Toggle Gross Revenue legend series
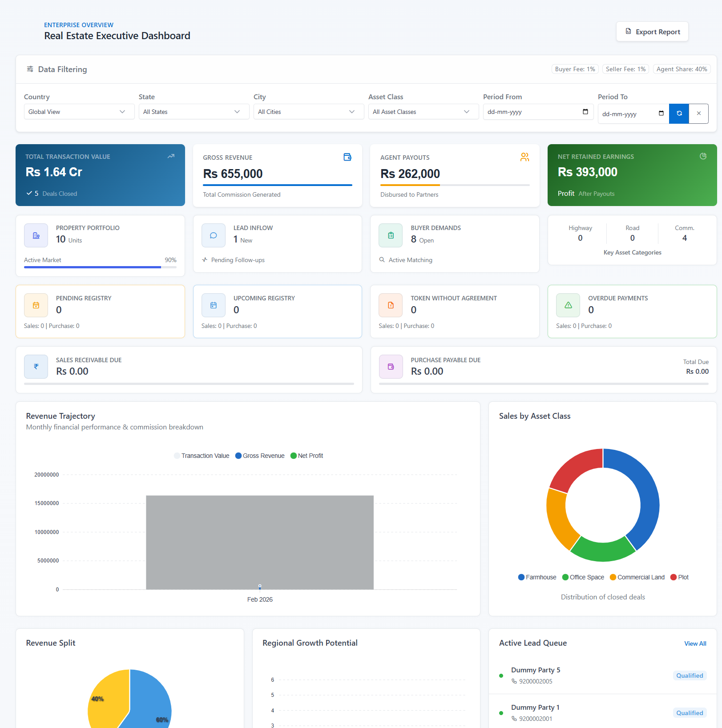This screenshot has width=722, height=728. (260, 456)
